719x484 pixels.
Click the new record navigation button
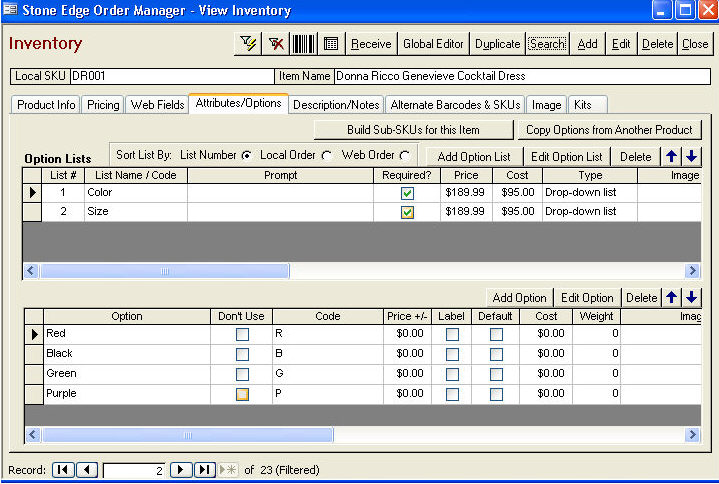point(228,470)
